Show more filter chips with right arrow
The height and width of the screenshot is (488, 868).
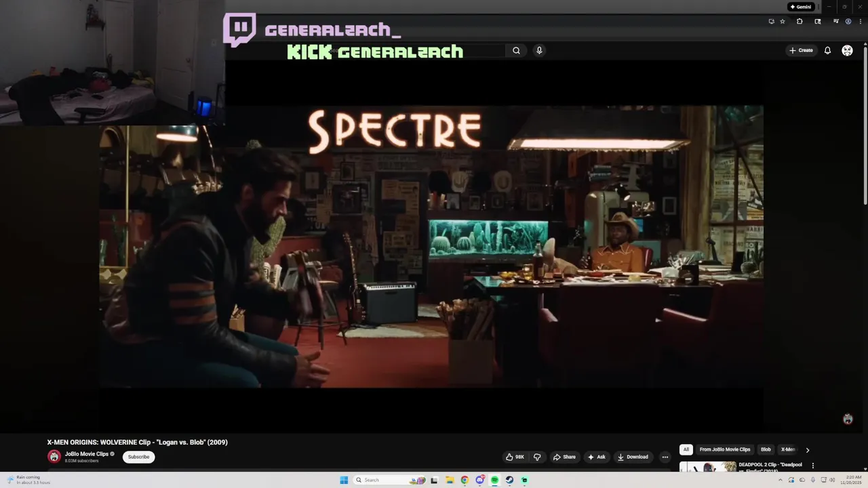coord(807,450)
